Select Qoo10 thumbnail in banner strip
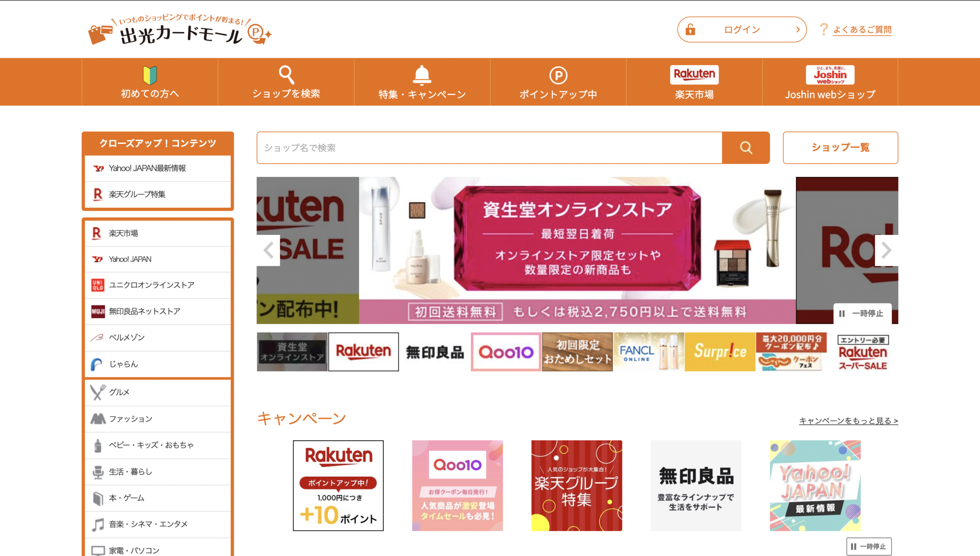The image size is (980, 556). point(506,352)
